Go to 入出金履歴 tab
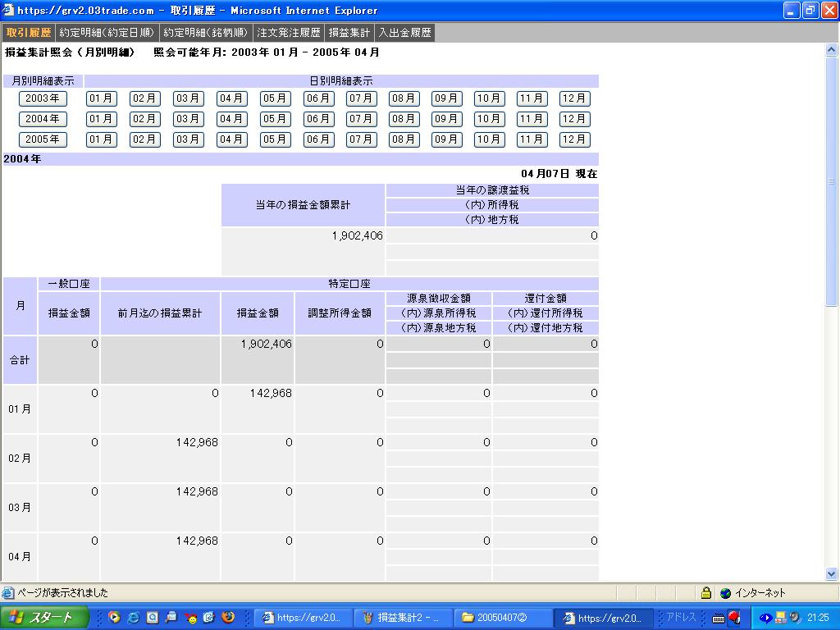The width and height of the screenshot is (840, 630). coord(404,33)
